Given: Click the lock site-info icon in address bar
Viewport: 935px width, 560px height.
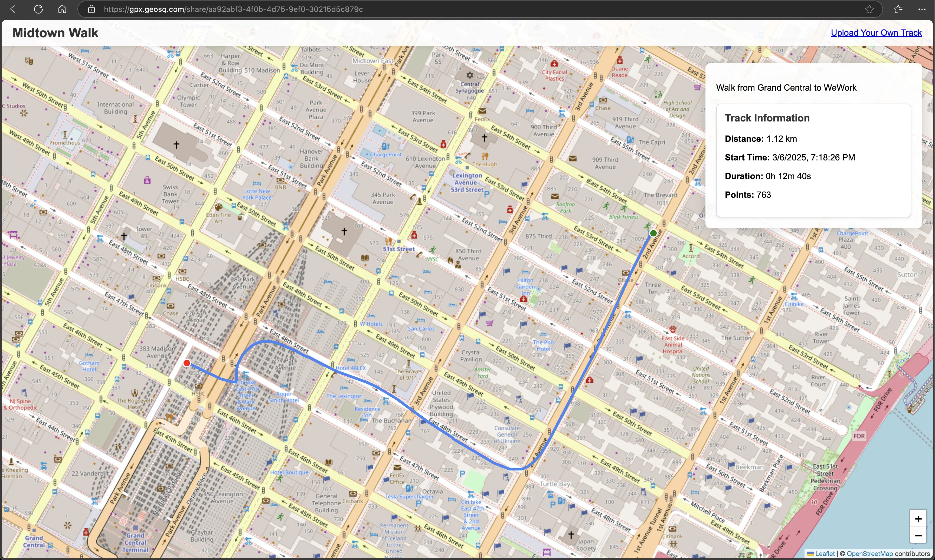Looking at the screenshot, I should tap(91, 9).
